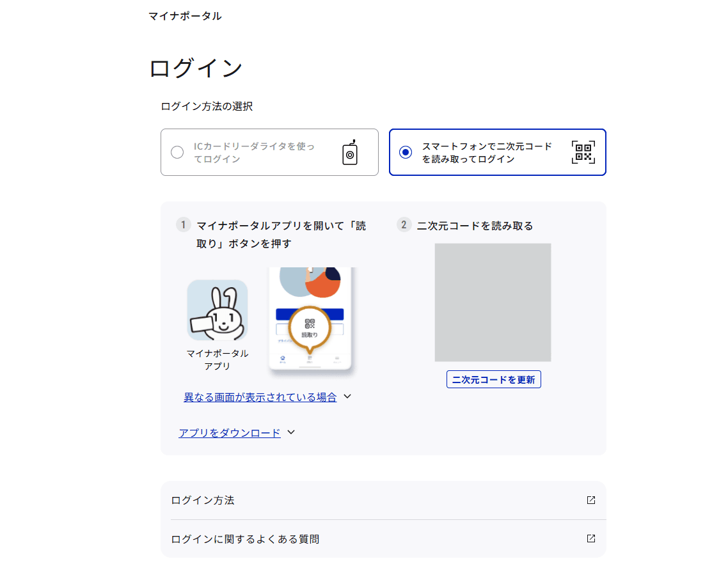Click the IC card reader device icon
Viewport: 728px width, 566px height.
349,152
